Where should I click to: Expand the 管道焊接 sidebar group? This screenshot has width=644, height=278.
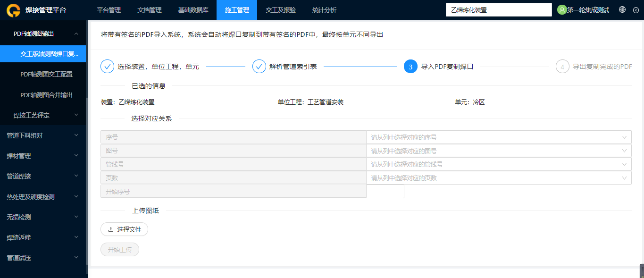[x=43, y=176]
